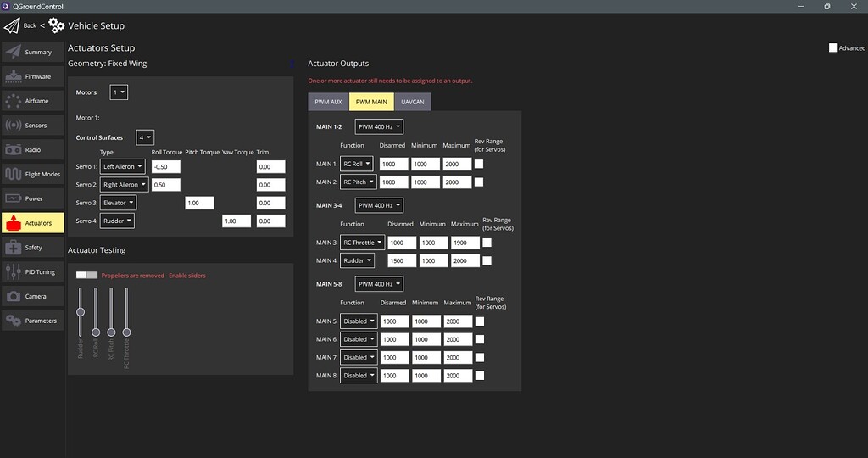Screen dimensions: 868x458
Task: Enable the Advanced checkbox
Action: [x=833, y=48]
